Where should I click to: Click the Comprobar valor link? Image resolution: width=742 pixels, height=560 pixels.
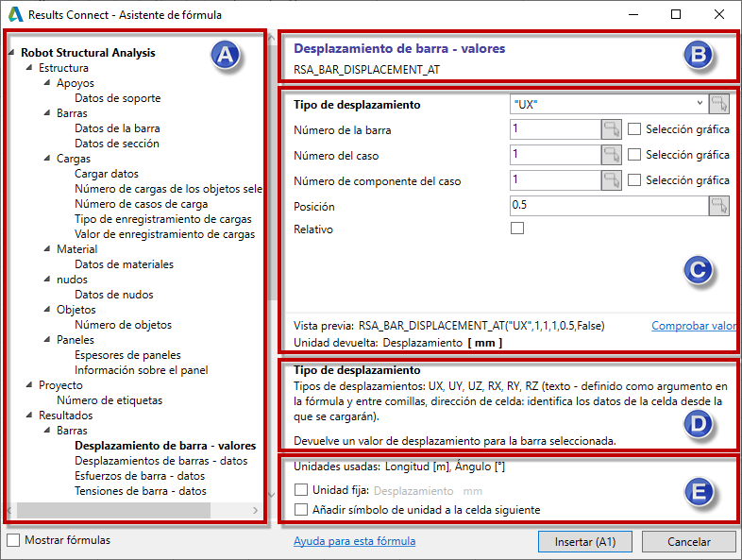click(693, 326)
